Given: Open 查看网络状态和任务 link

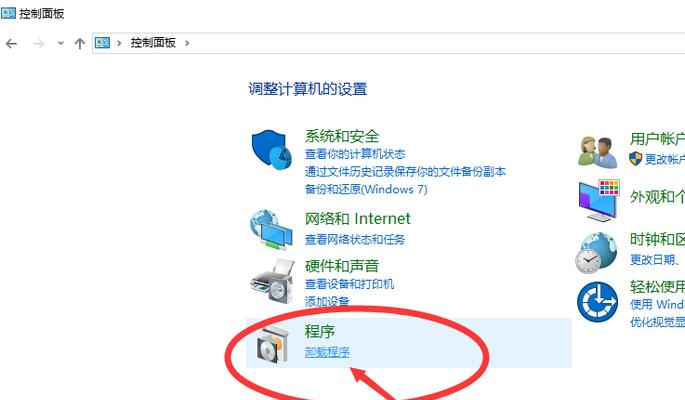Looking at the screenshot, I should coord(355,239).
